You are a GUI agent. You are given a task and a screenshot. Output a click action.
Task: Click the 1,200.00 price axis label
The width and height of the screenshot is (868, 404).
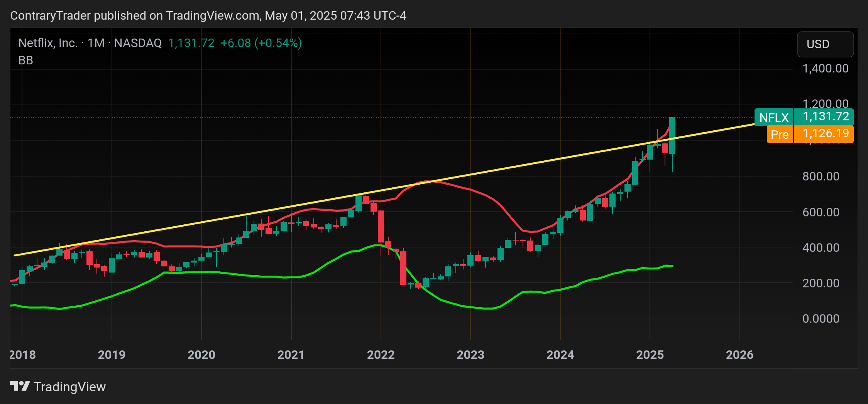click(x=825, y=104)
